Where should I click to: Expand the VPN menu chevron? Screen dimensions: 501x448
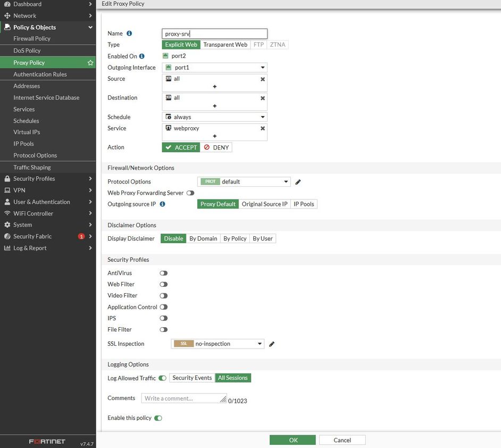pos(90,190)
